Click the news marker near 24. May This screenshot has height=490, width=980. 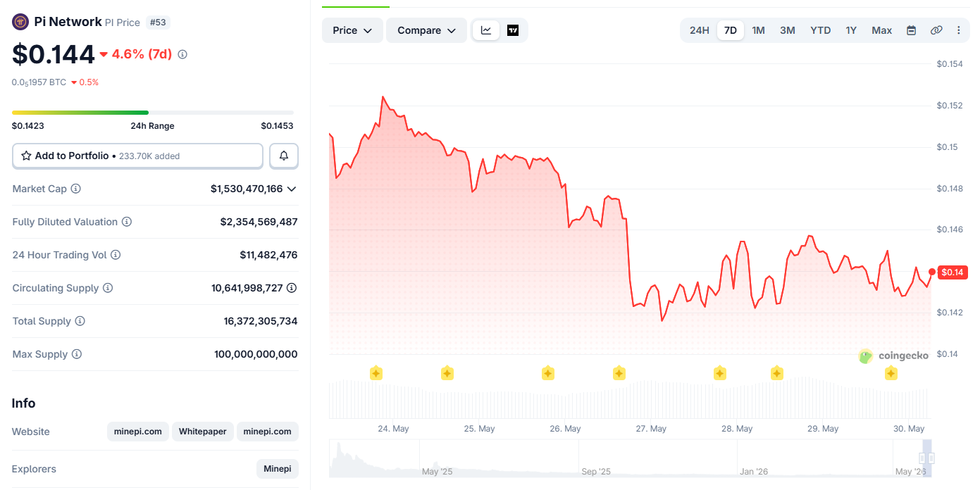376,373
